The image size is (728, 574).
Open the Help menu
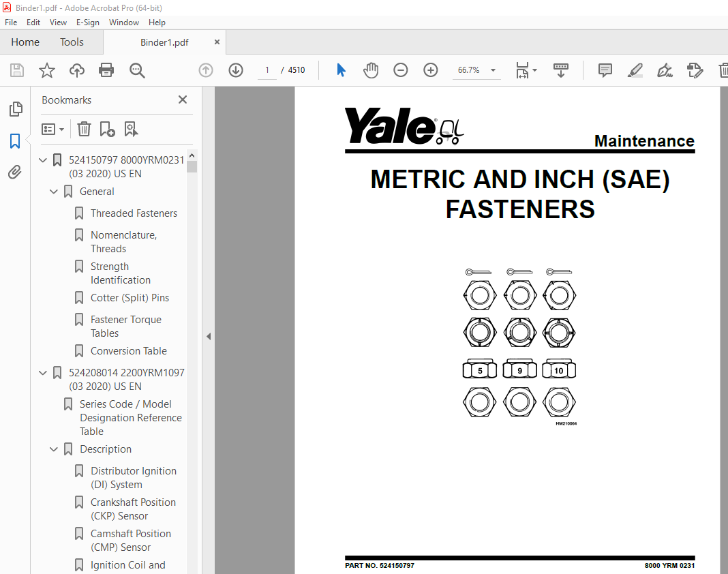(157, 22)
